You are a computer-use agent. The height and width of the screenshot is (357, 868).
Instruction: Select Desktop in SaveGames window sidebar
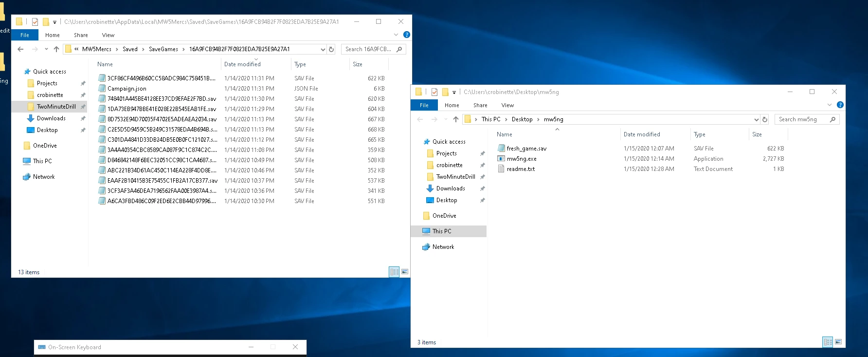point(47,130)
